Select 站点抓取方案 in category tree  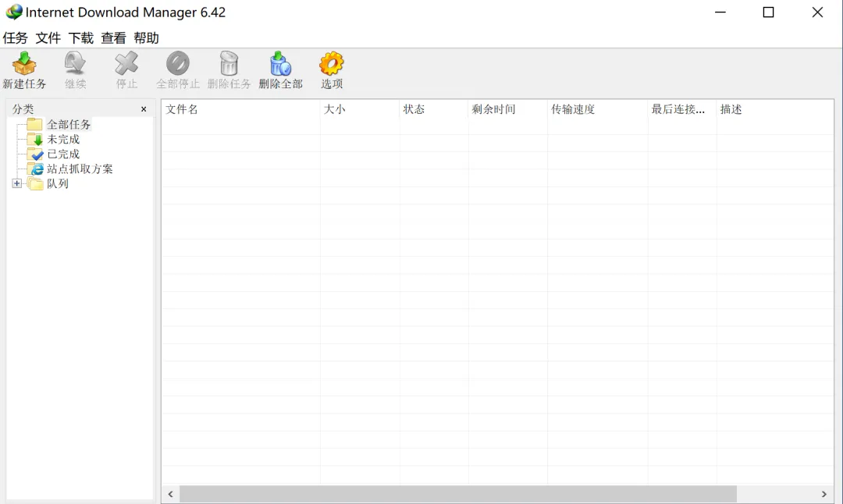(x=80, y=169)
